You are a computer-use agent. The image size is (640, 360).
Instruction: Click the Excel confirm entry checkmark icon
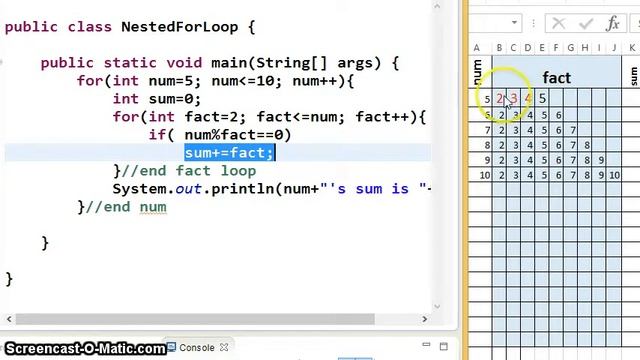(586, 24)
